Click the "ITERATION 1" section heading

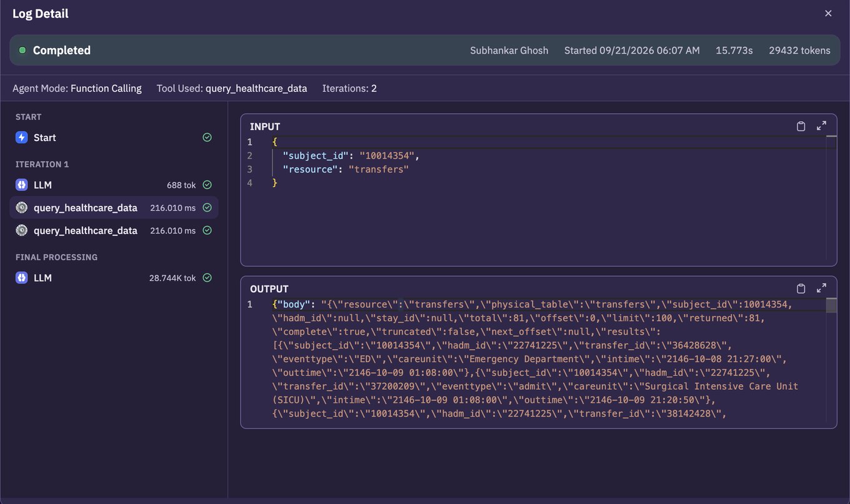coord(42,164)
